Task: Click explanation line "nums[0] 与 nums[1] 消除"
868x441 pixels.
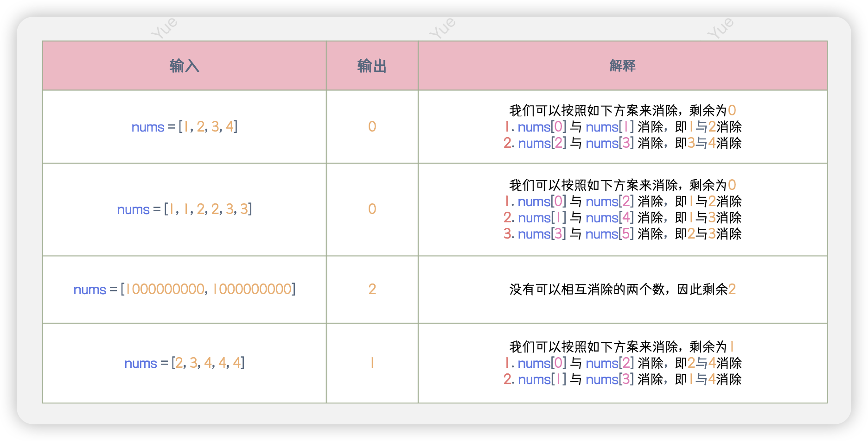Action: [622, 127]
